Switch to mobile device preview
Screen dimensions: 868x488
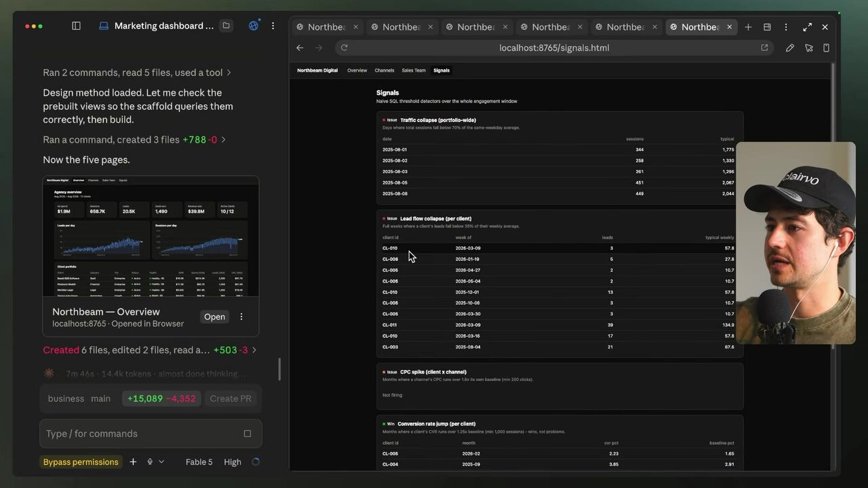826,48
